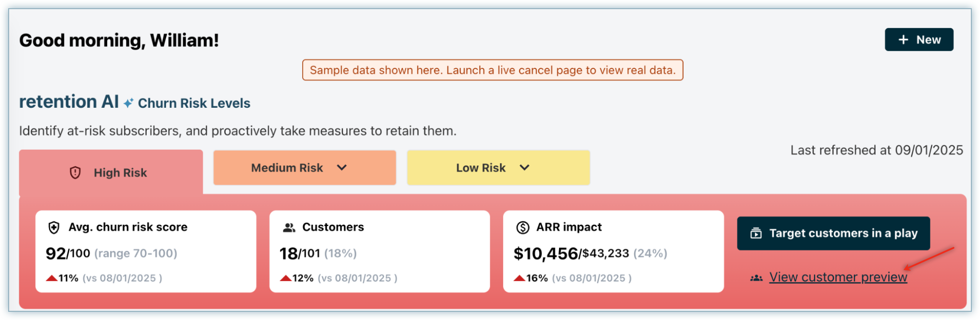Click the shield-plus icon for Avg. churn risk score
The width and height of the screenshot is (980, 320).
(x=54, y=228)
